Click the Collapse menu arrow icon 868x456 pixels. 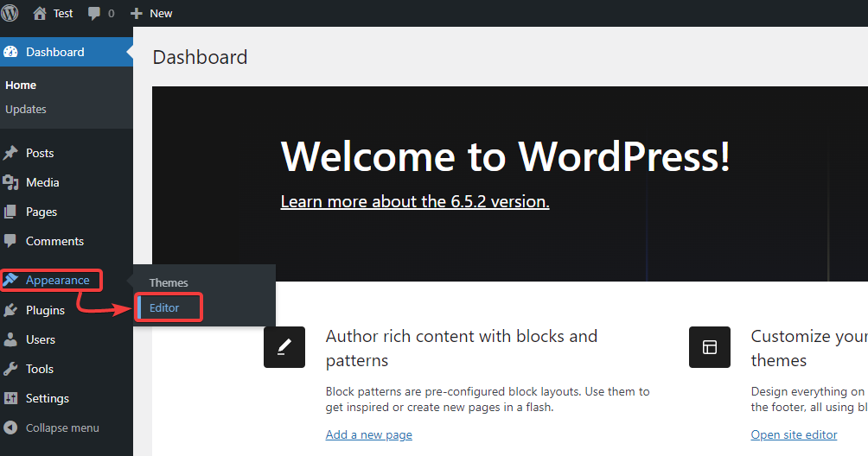[x=10, y=427]
